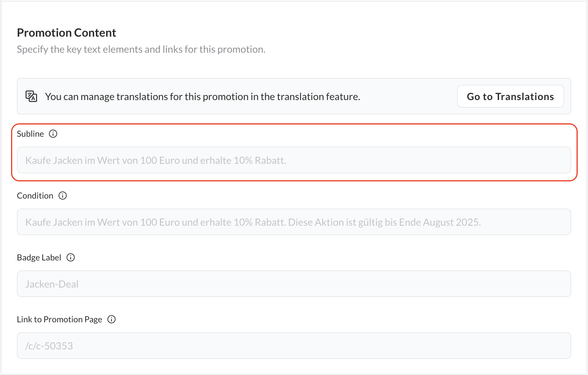Click the translation language icon in the banner
This screenshot has height=375, width=588.
pos(31,96)
